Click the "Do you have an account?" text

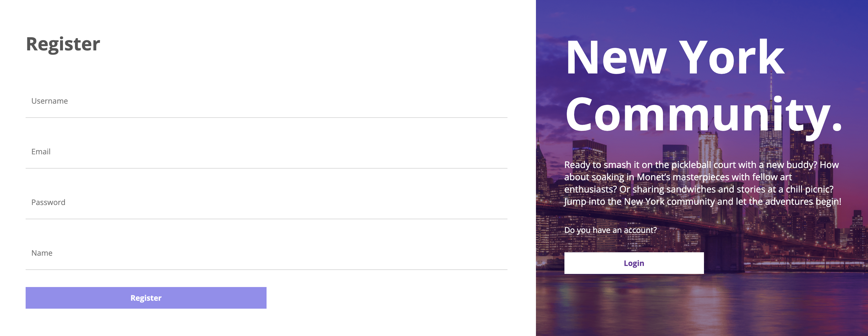[610, 230]
